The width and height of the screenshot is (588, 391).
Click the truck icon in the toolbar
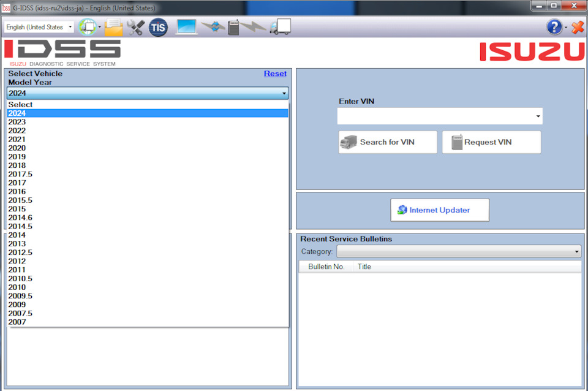pos(280,27)
